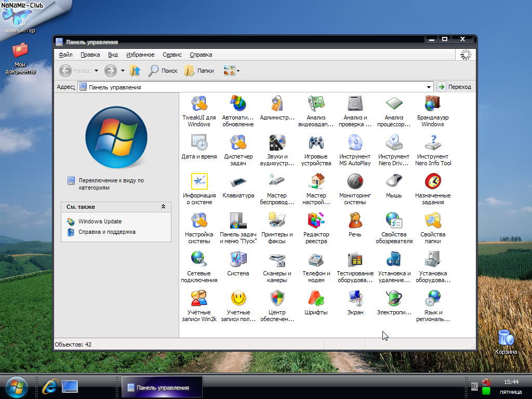The image size is (532, 399).
Task: Open Сетевые подключения icon
Action: pyautogui.click(x=199, y=268)
